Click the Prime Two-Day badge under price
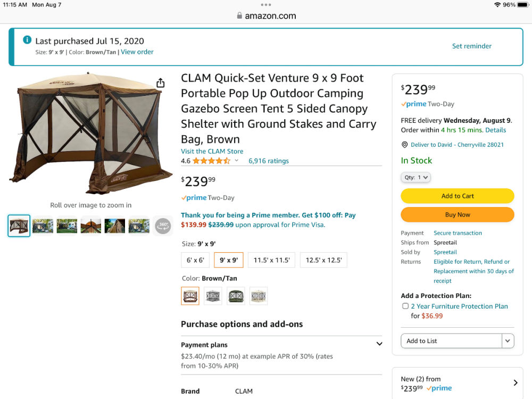 pos(207,198)
